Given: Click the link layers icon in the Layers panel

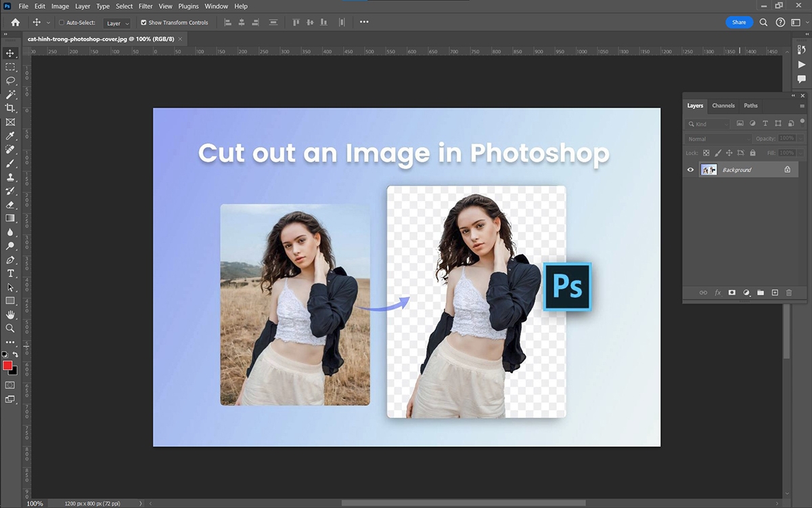Looking at the screenshot, I should (x=703, y=293).
